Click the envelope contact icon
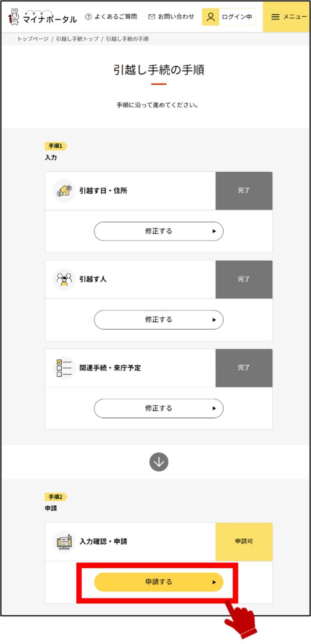The width and height of the screenshot is (311, 644). [x=152, y=17]
